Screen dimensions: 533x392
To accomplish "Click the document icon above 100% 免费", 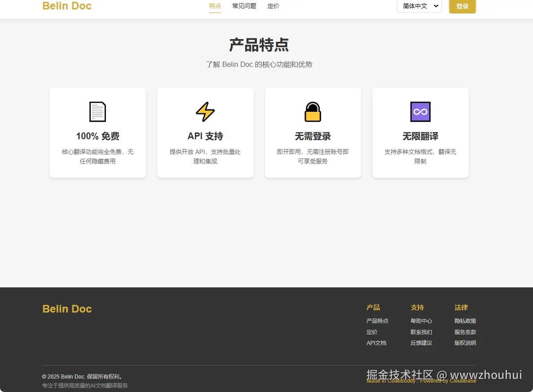I will pos(97,112).
